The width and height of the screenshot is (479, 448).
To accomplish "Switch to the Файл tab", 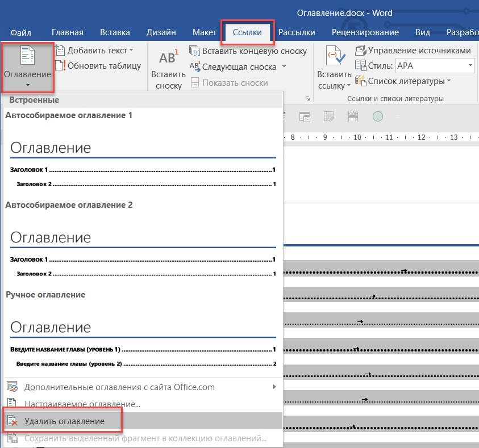I will tap(21, 32).
